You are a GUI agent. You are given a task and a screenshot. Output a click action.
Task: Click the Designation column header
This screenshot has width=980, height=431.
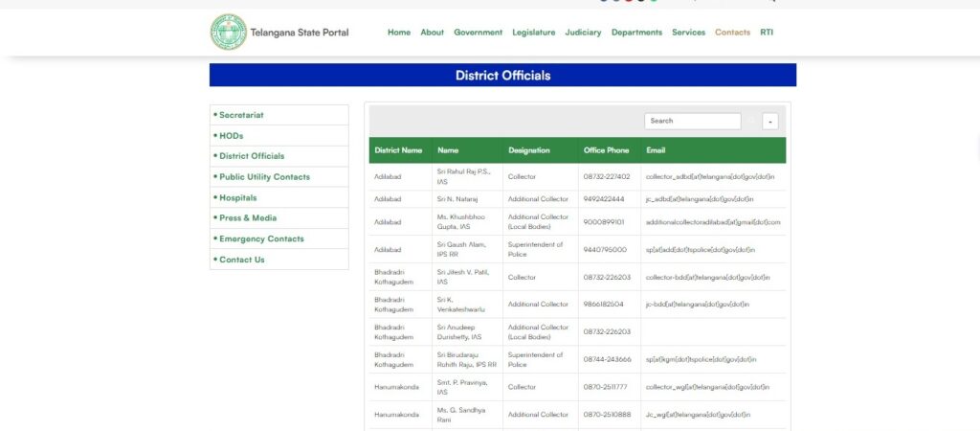point(529,150)
